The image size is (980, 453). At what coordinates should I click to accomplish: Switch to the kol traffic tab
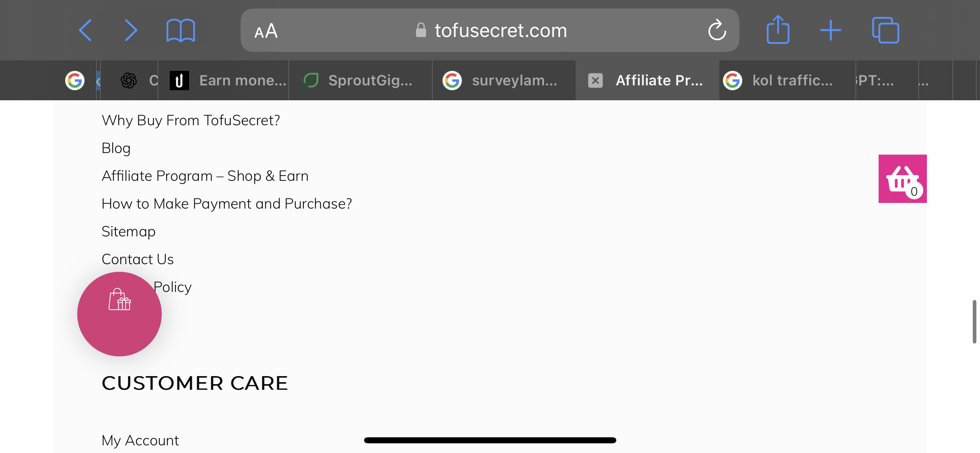pos(787,81)
